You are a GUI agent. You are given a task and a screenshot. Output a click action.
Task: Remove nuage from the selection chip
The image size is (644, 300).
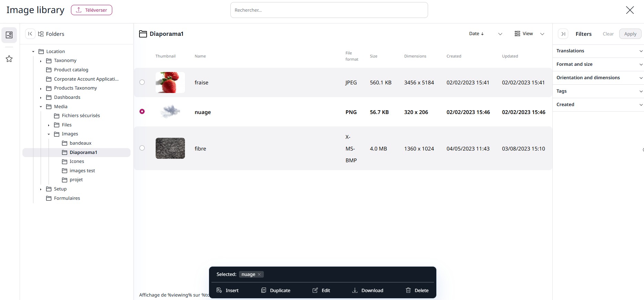(259, 275)
